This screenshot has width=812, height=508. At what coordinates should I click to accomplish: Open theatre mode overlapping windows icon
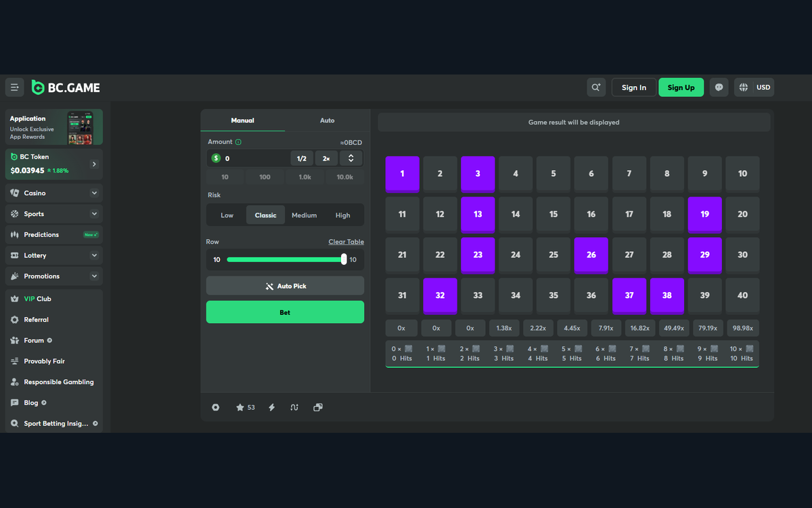318,407
